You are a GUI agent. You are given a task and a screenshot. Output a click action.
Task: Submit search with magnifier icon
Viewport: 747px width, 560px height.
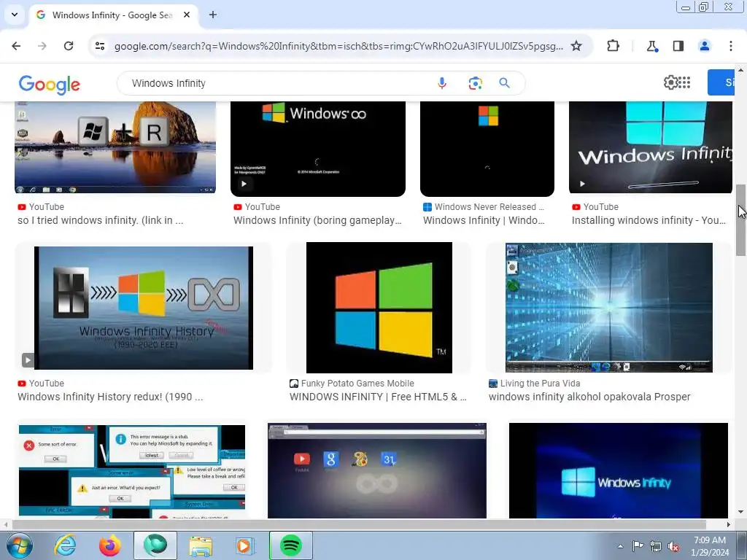(x=505, y=83)
